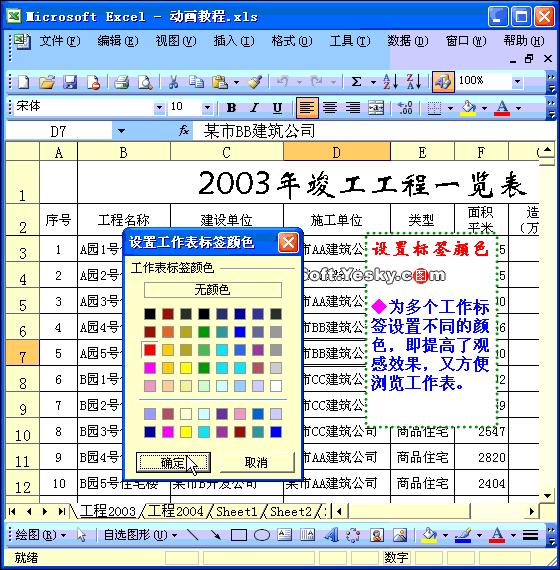Image resolution: width=560 pixels, height=570 pixels.
Task: Toggle Align Right
Action: pos(353,108)
